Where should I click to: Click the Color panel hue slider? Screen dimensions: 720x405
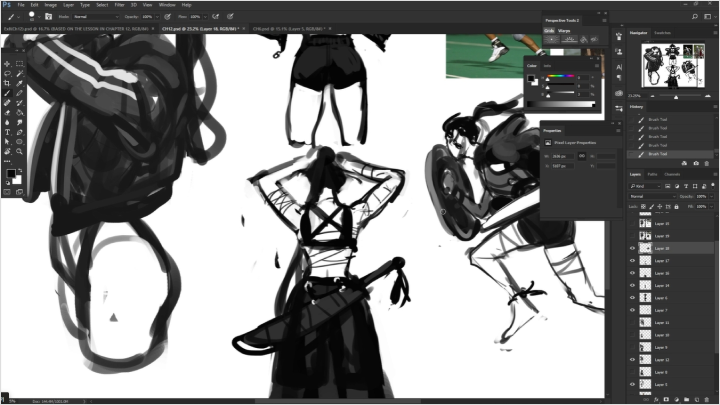[560, 76]
